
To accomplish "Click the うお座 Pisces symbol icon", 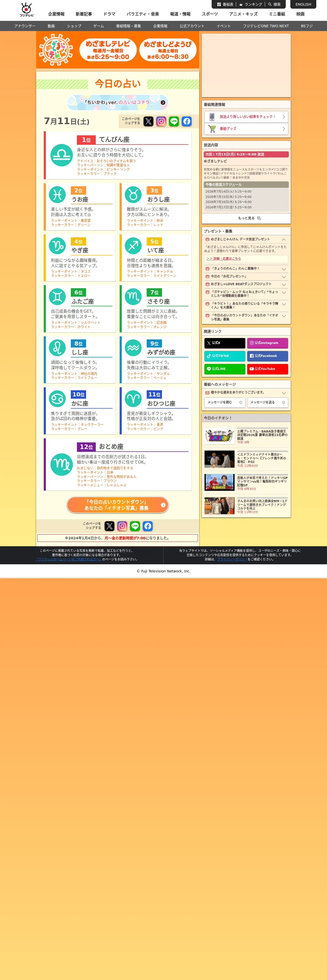I will click(x=58, y=195).
